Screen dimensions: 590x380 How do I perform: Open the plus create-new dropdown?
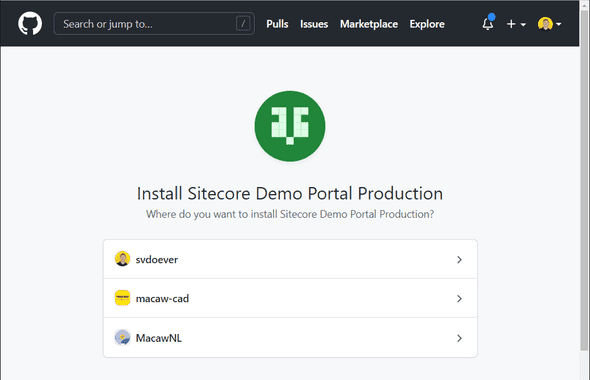pyautogui.click(x=516, y=24)
